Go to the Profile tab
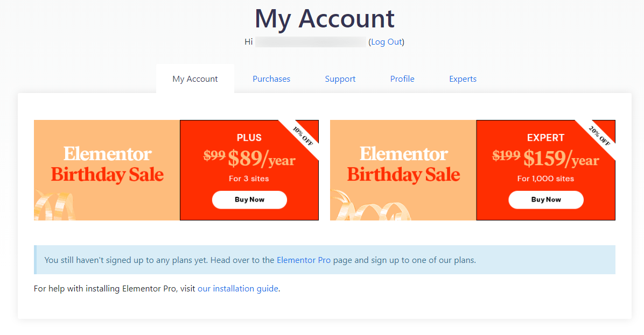Viewport: 644px width, 335px height. click(x=402, y=79)
